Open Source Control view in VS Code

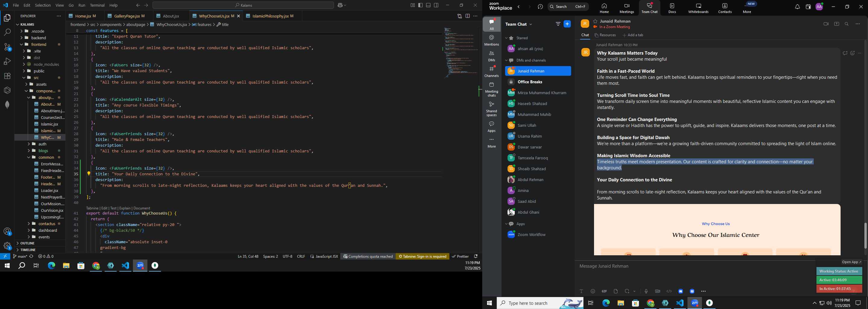(7, 47)
